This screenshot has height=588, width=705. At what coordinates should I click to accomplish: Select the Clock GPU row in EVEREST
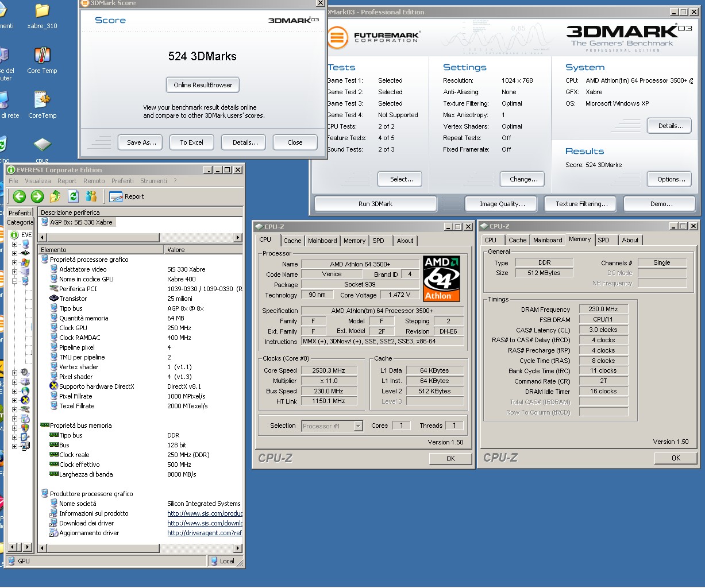[x=140, y=328]
